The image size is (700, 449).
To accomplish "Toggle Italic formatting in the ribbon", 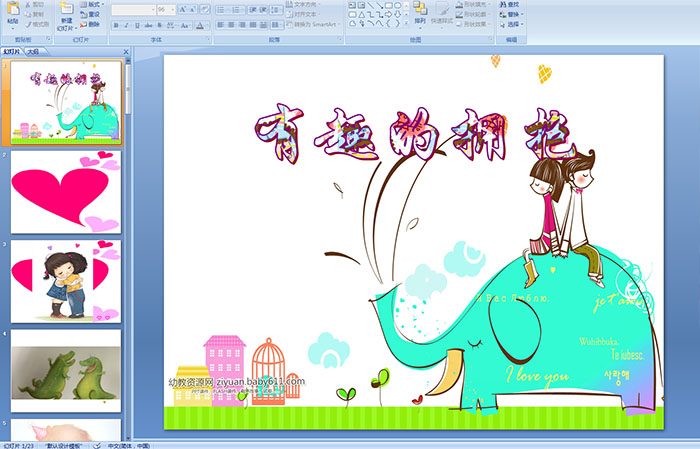I will coord(126,25).
